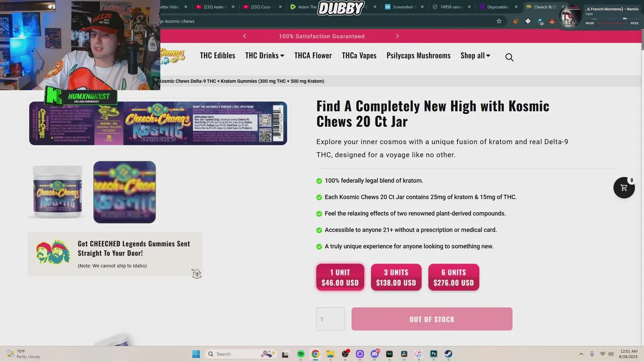Click the 100% Satisfaction Guaranteed banner text

click(321, 36)
